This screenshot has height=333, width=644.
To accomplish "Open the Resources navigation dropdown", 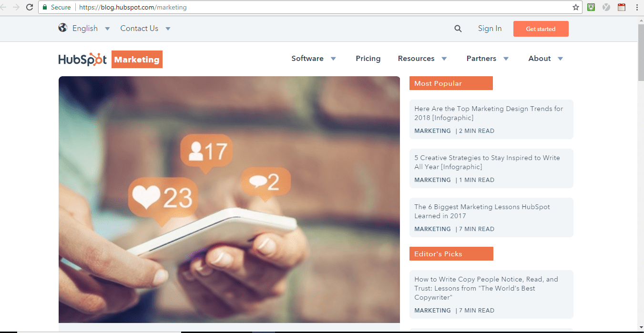I will 422,59.
